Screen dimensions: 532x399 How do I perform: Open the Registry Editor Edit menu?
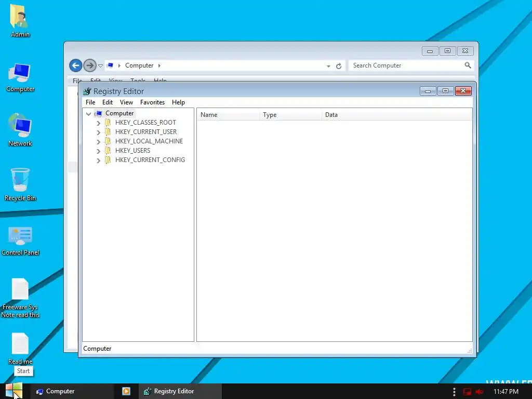[x=107, y=102]
